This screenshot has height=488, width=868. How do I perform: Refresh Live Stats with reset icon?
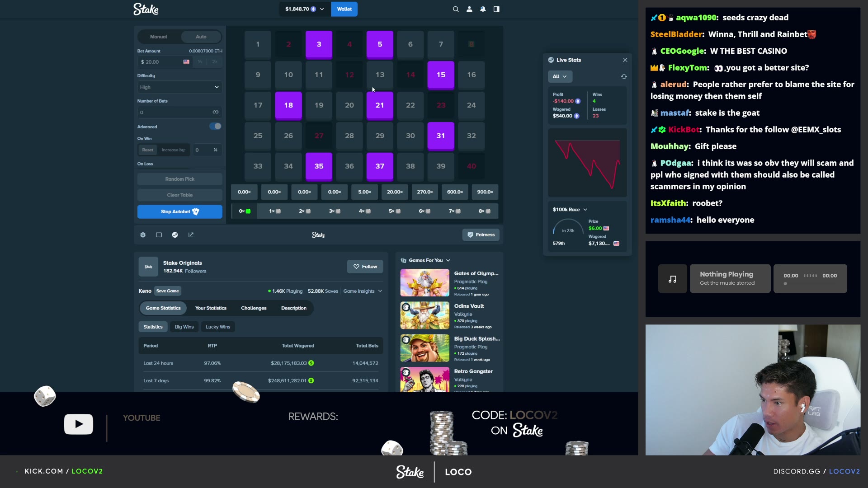624,76
